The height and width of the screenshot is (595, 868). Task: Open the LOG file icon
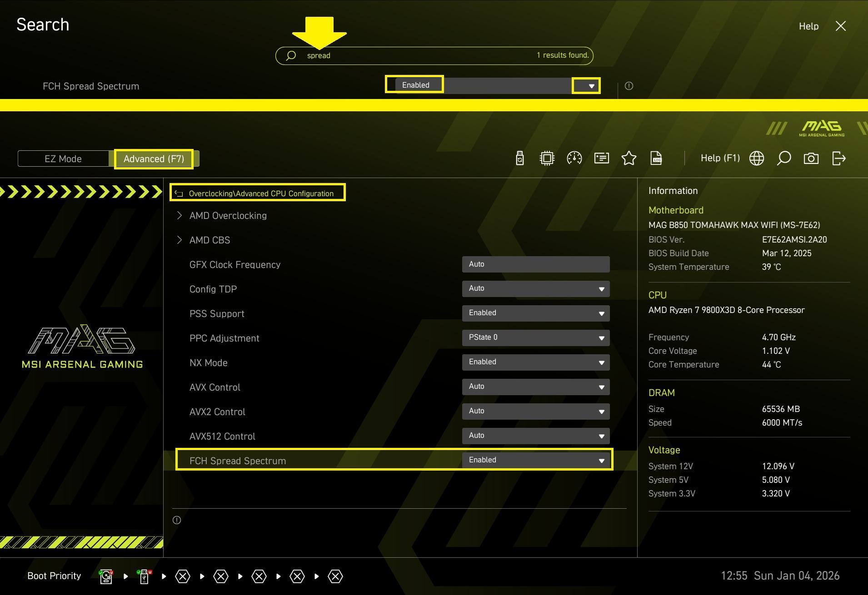(x=656, y=158)
